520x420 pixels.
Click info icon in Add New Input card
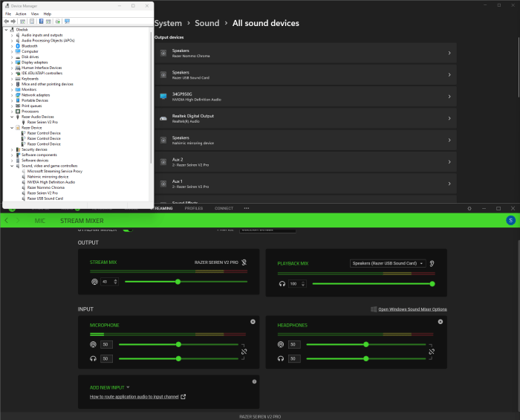pyautogui.click(x=254, y=381)
